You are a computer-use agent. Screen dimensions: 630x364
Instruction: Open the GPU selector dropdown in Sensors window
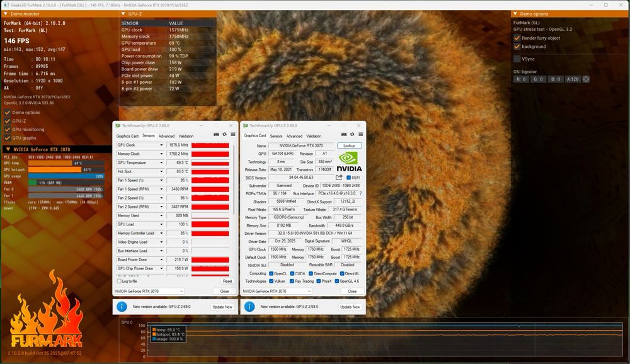(x=149, y=292)
